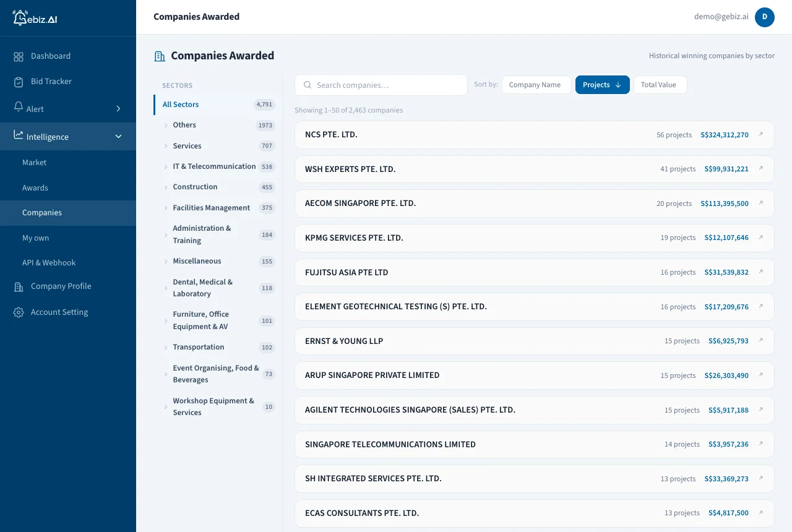Image resolution: width=792 pixels, height=532 pixels.
Task: Open ELEMENT GEOTECHNICAL TESTING external link arrow
Action: (761, 306)
